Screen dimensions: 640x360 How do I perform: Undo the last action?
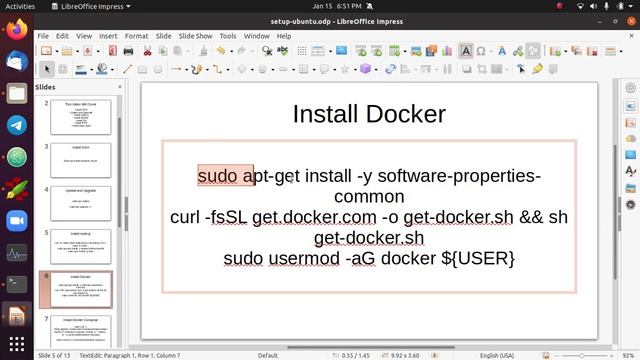[x=221, y=51]
